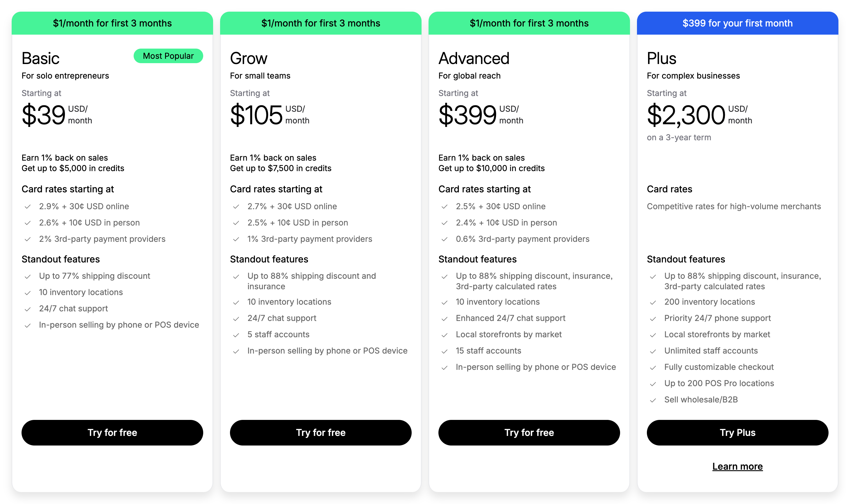Click checkmark beside 0.6% 3rd-party payment providers
Image resolution: width=846 pixels, height=504 pixels.
tap(444, 239)
